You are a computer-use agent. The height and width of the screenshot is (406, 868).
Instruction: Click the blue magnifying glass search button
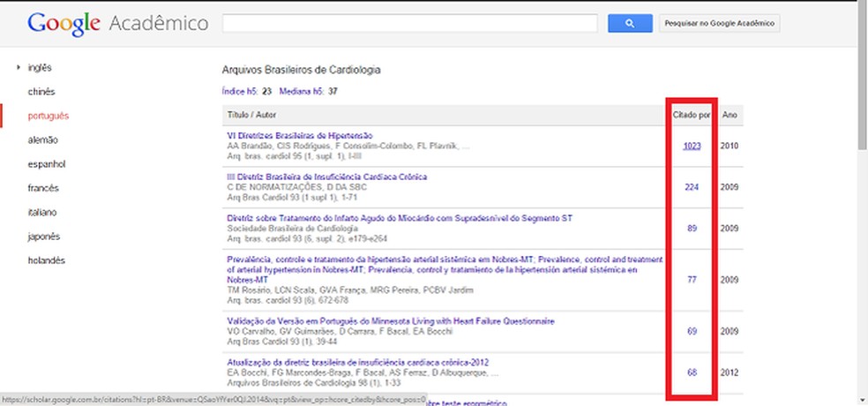630,24
